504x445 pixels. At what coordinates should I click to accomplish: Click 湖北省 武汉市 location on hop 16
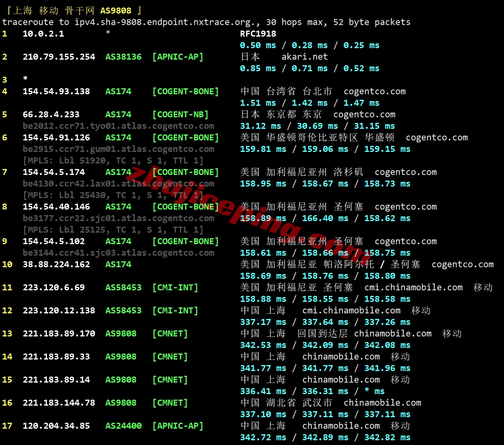[x=299, y=403]
